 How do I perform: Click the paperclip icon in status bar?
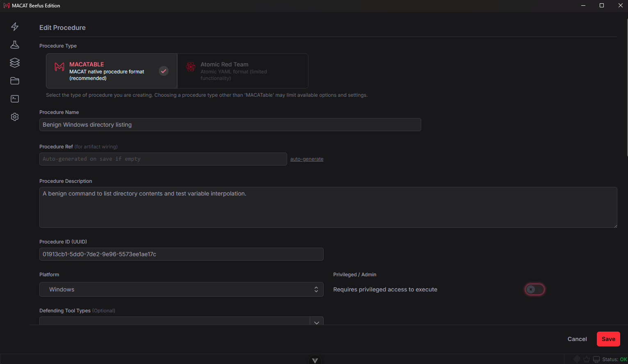point(577,359)
